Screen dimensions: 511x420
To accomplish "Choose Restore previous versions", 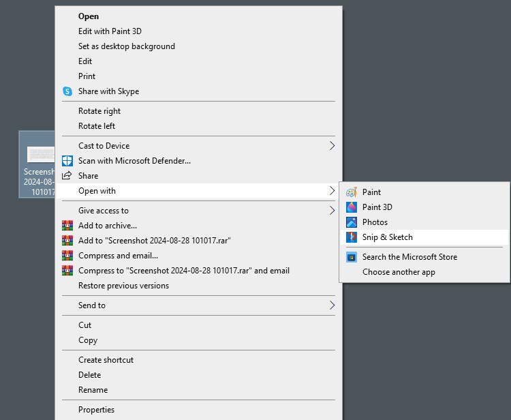I will pyautogui.click(x=198, y=286).
